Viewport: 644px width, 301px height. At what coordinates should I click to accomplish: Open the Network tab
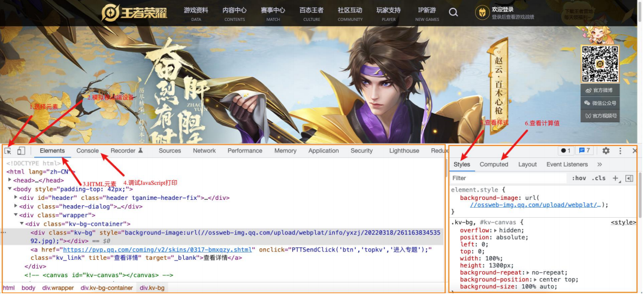click(204, 151)
